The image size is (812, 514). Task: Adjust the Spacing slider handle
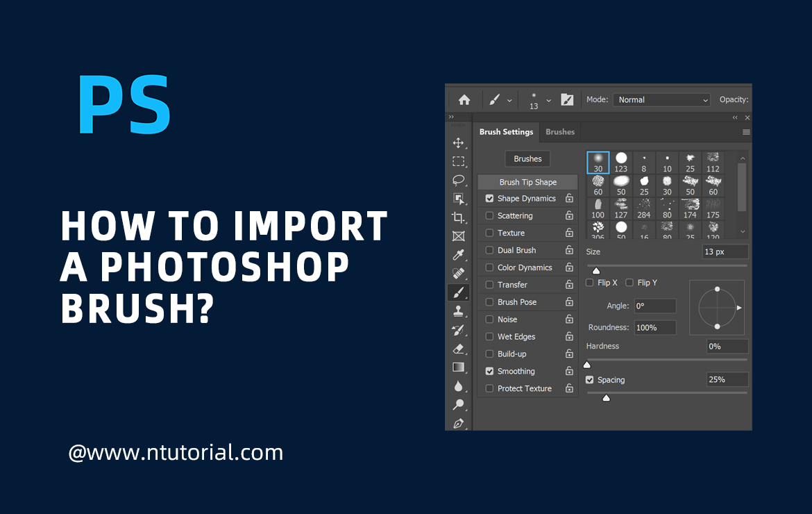click(x=606, y=397)
